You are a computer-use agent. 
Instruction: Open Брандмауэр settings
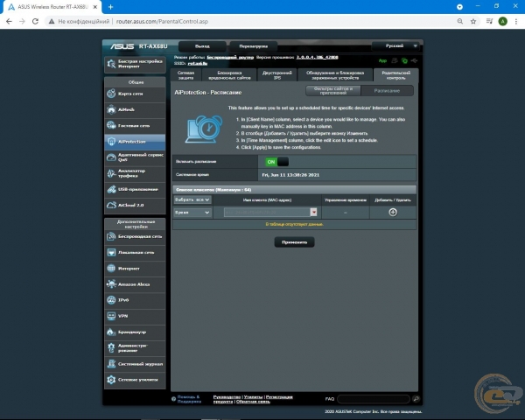(x=135, y=332)
